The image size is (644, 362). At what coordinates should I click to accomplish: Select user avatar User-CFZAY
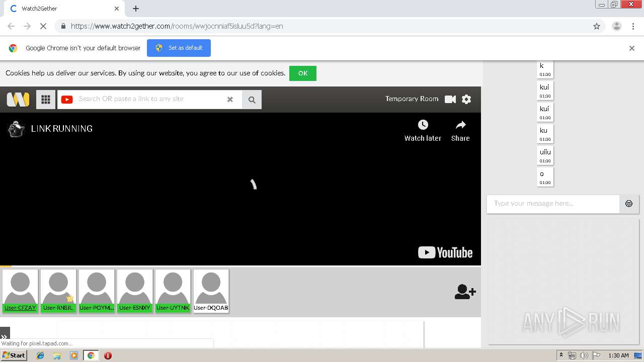point(20,291)
